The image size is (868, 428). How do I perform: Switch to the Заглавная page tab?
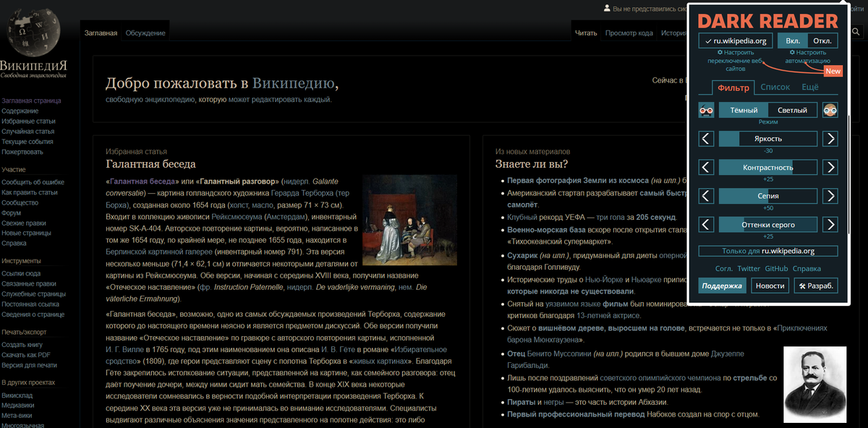(x=101, y=33)
